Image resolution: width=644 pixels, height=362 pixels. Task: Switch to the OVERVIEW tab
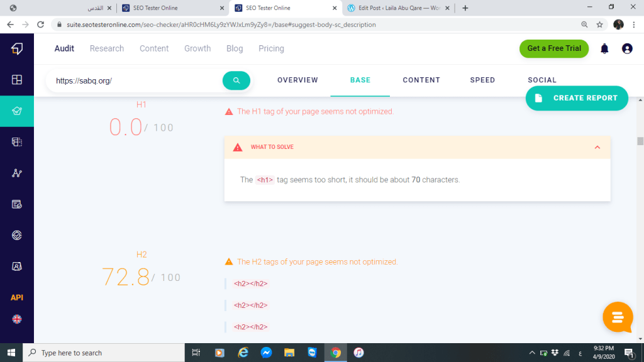click(297, 80)
